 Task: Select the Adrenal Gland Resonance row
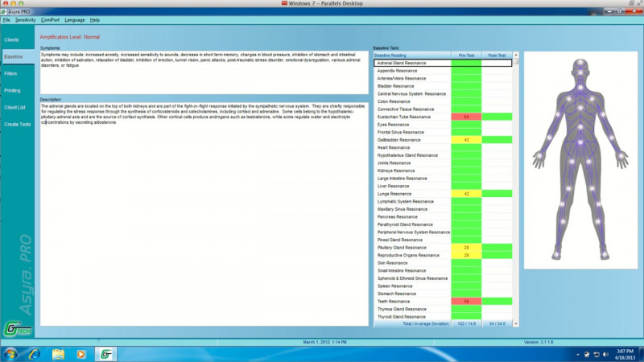pos(443,63)
